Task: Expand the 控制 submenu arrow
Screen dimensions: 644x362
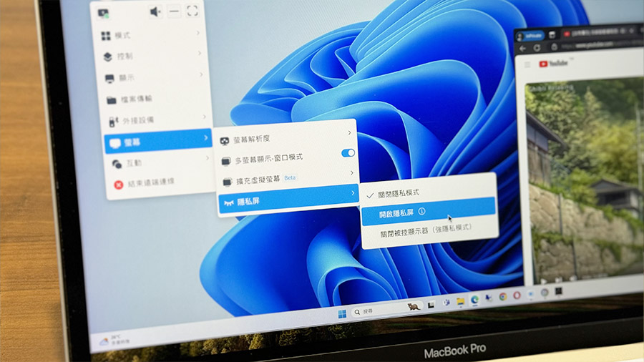Action: (x=200, y=54)
